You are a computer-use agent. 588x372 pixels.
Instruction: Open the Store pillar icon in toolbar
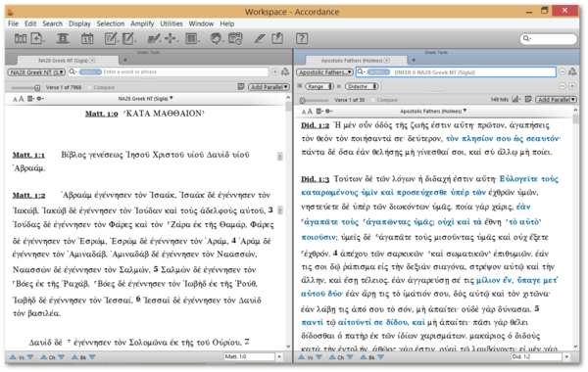coord(63,38)
